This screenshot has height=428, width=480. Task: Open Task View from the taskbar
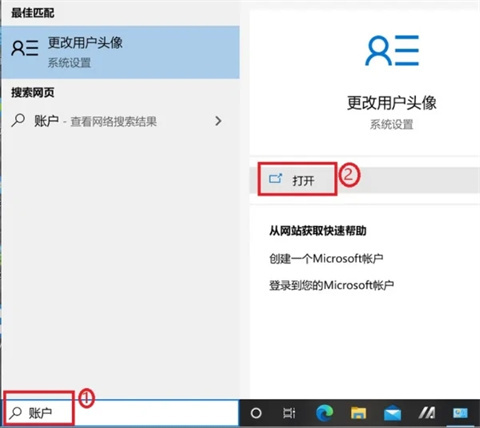pyautogui.click(x=289, y=413)
